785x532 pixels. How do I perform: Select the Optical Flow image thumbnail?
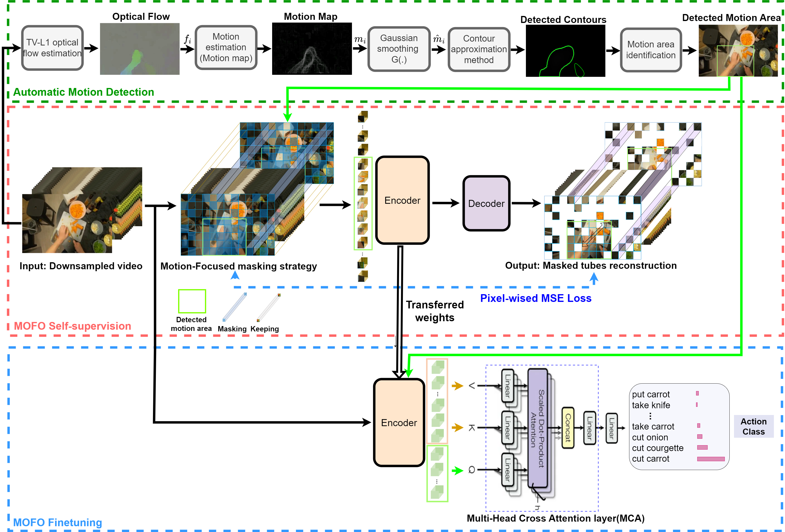(139, 49)
